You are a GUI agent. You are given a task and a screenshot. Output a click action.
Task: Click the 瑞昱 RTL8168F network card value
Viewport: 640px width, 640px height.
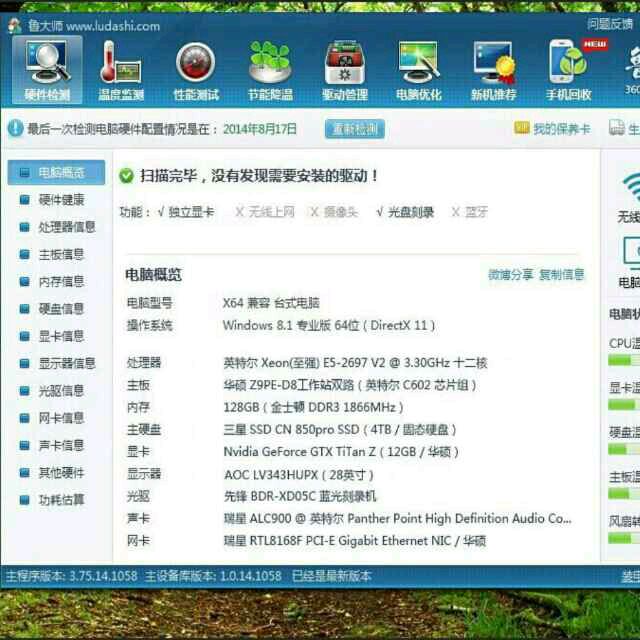(355, 541)
